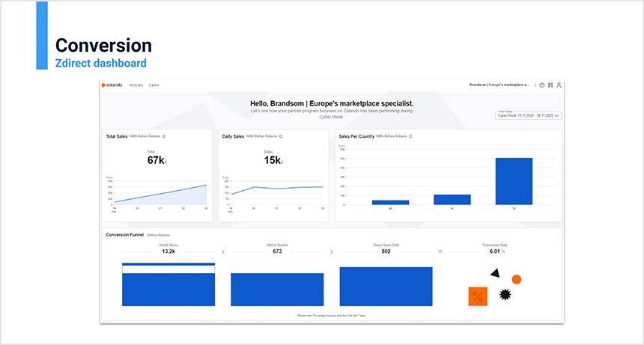Click the smallest BE bar in country chart
Viewport: 644px width, 345px height.
tap(391, 202)
